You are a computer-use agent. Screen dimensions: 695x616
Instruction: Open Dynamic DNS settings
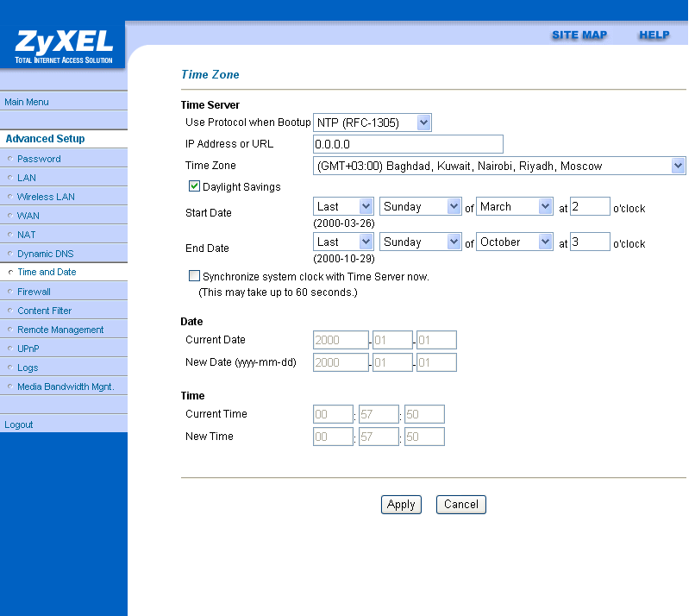point(45,254)
